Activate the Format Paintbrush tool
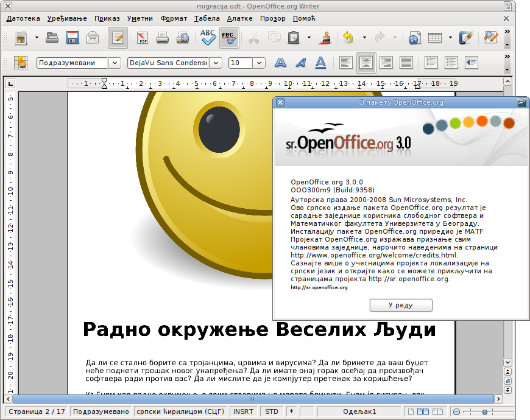 pyautogui.click(x=324, y=38)
